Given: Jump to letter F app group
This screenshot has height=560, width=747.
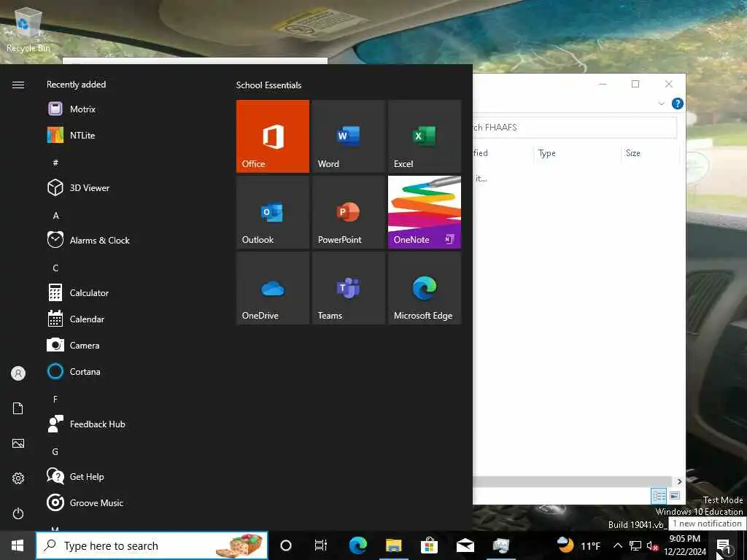Looking at the screenshot, I should tap(55, 399).
